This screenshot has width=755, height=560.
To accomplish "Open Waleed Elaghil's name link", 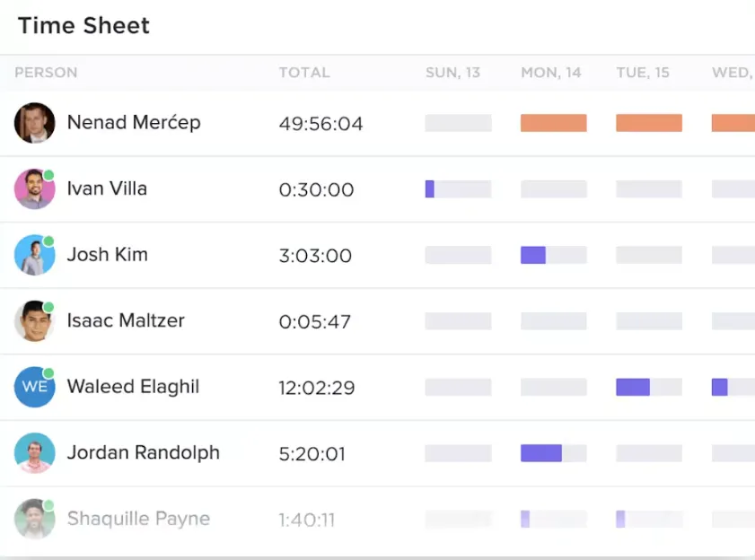I will point(133,387).
